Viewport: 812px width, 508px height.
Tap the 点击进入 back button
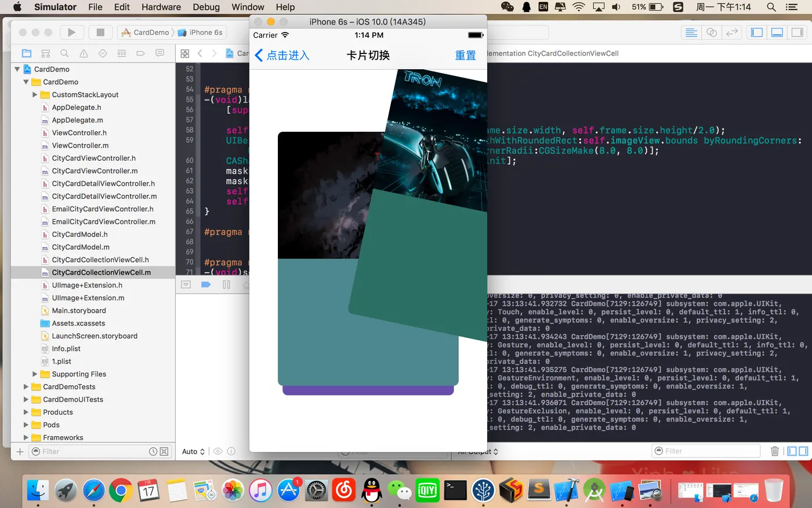tap(282, 56)
